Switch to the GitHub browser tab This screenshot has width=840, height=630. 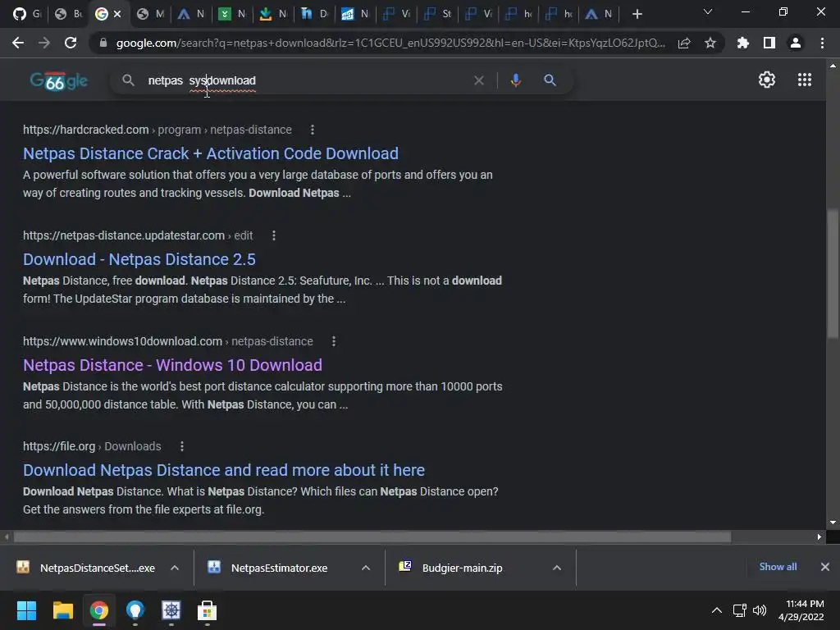coord(26,14)
